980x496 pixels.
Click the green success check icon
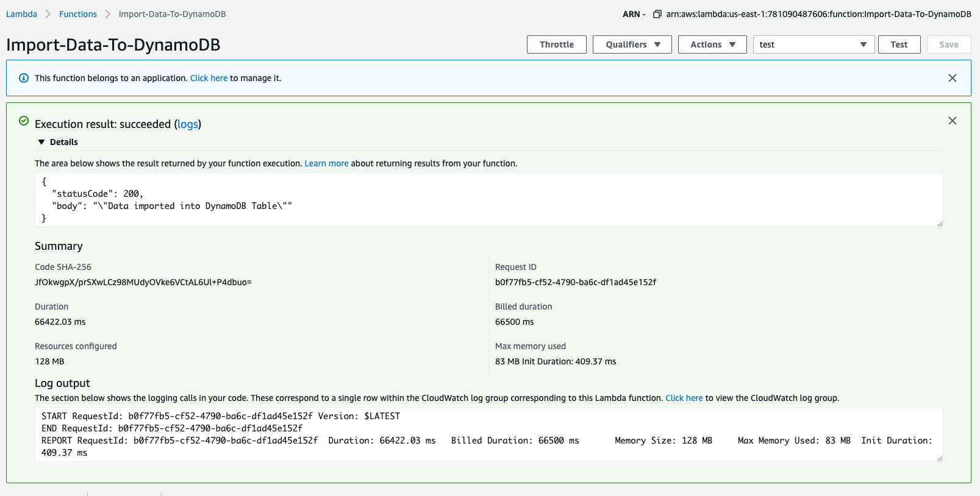pos(24,121)
